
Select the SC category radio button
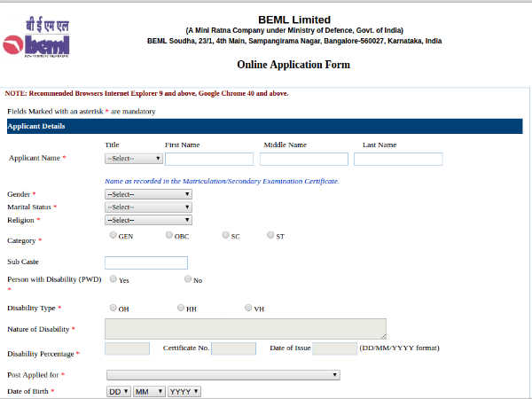click(x=225, y=235)
